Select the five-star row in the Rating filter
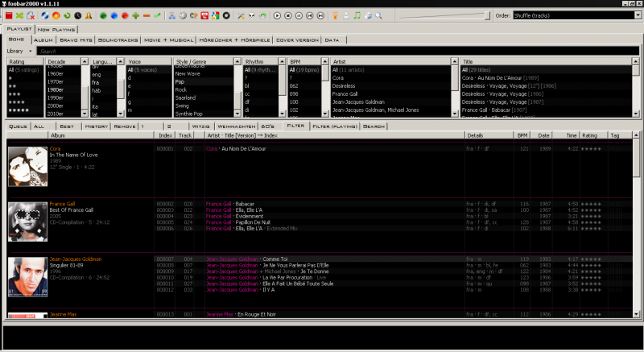Viewport: 644px width, 352px height. [25, 110]
